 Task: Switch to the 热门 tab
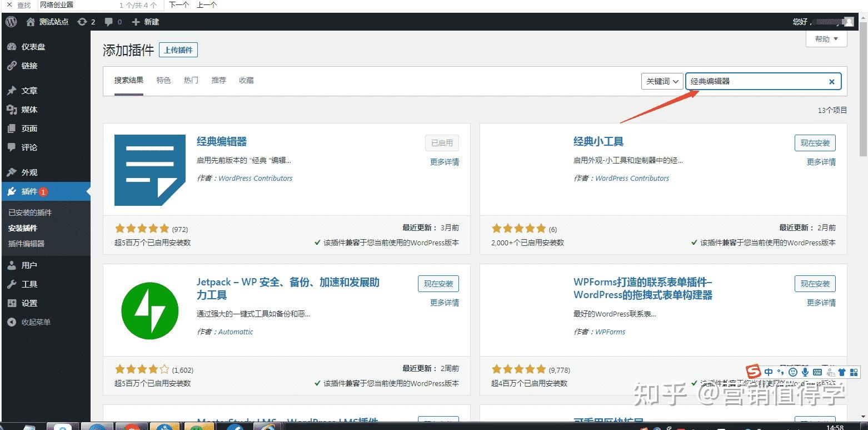191,81
